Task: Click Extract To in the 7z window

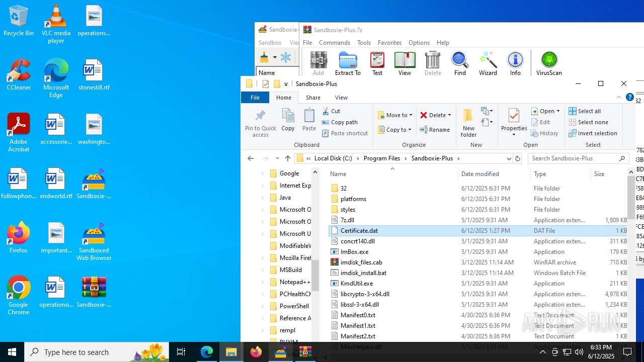Action: click(x=348, y=63)
